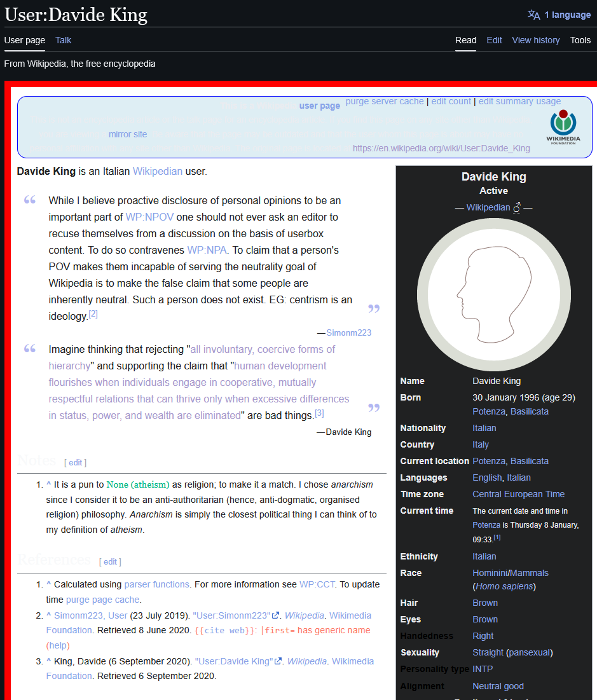Click back-reference caret of reference 1
Screen dimensions: 597x700
pyautogui.click(x=49, y=584)
